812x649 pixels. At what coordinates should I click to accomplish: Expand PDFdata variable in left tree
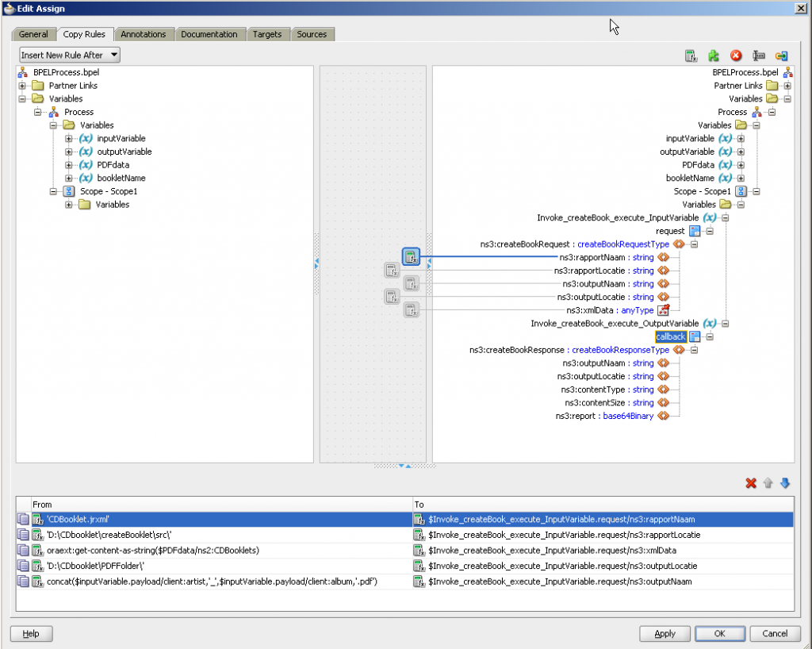coord(69,165)
